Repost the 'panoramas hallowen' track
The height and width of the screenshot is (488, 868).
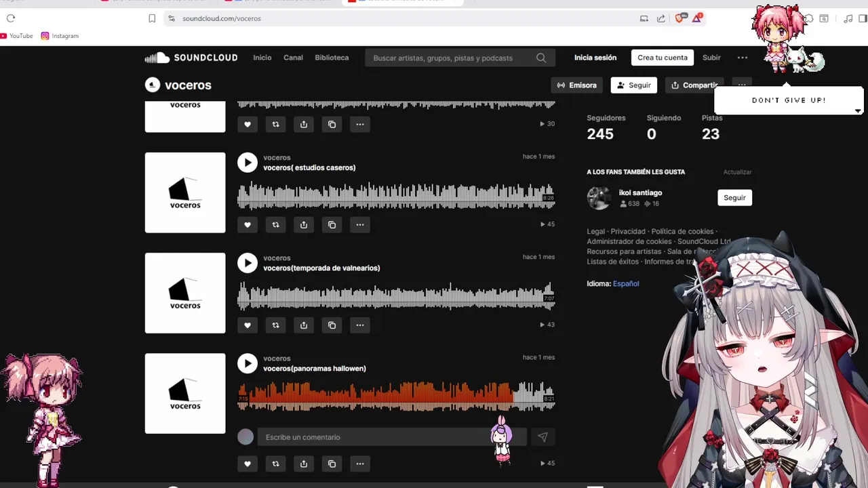(x=275, y=464)
